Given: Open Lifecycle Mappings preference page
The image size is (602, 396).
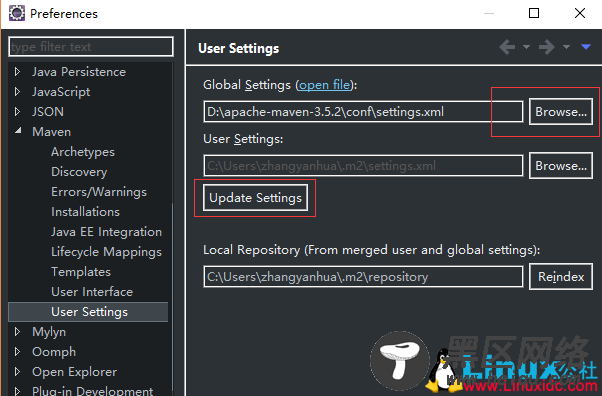Looking at the screenshot, I should [106, 252].
